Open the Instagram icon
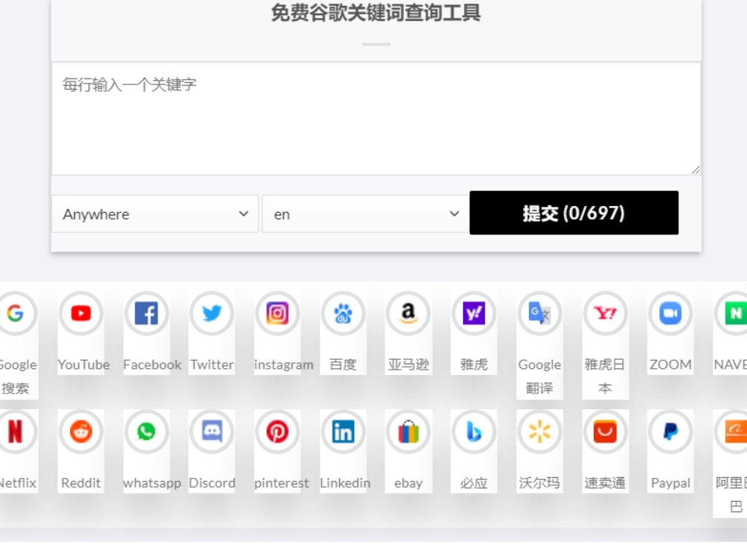This screenshot has width=747, height=560. [277, 314]
